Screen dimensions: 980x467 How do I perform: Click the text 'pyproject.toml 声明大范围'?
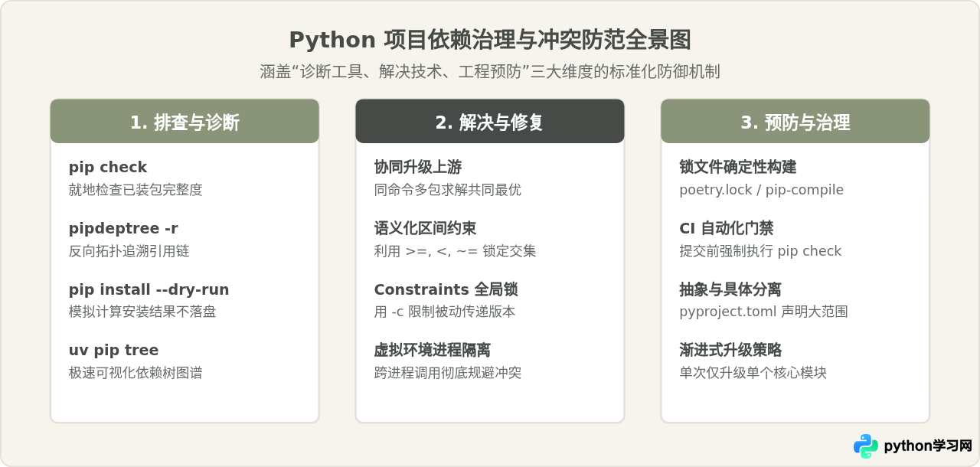point(764,312)
